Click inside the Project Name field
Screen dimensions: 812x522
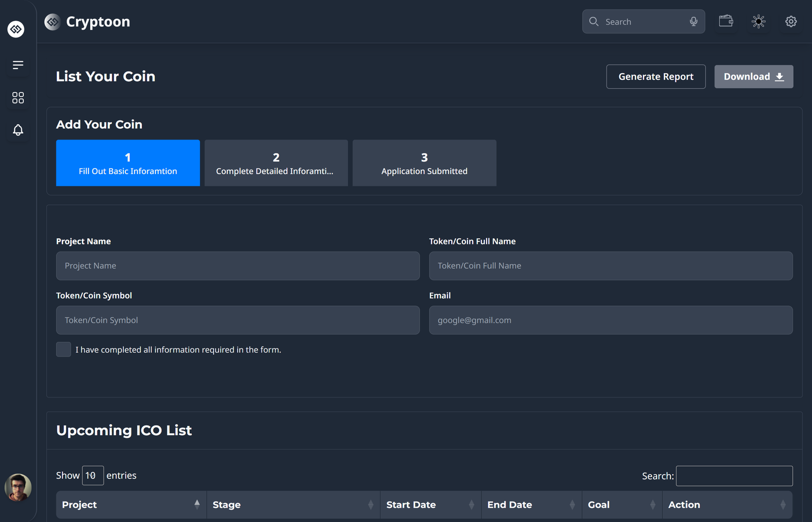238,265
